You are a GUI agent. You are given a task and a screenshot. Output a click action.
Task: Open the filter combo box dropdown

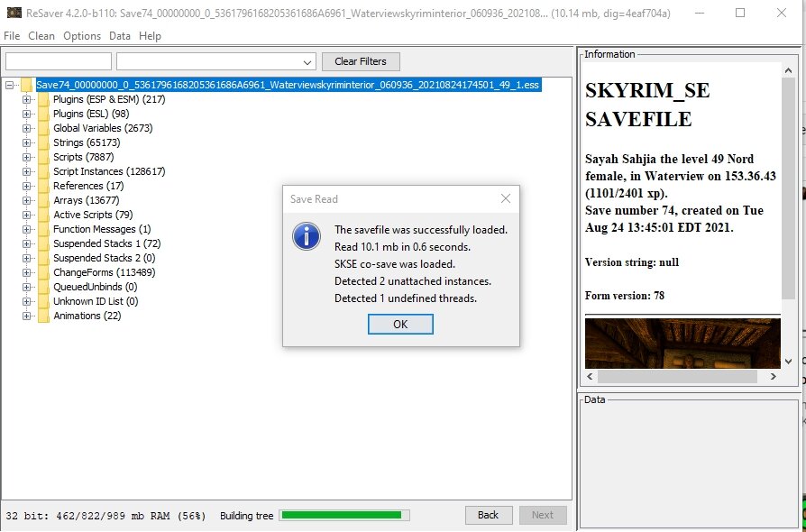tap(307, 61)
